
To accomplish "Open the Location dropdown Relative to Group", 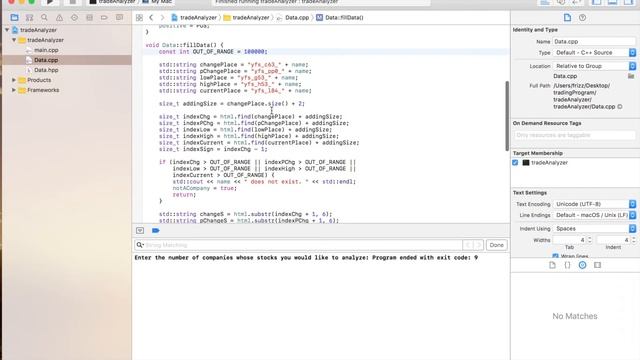I will point(594,66).
